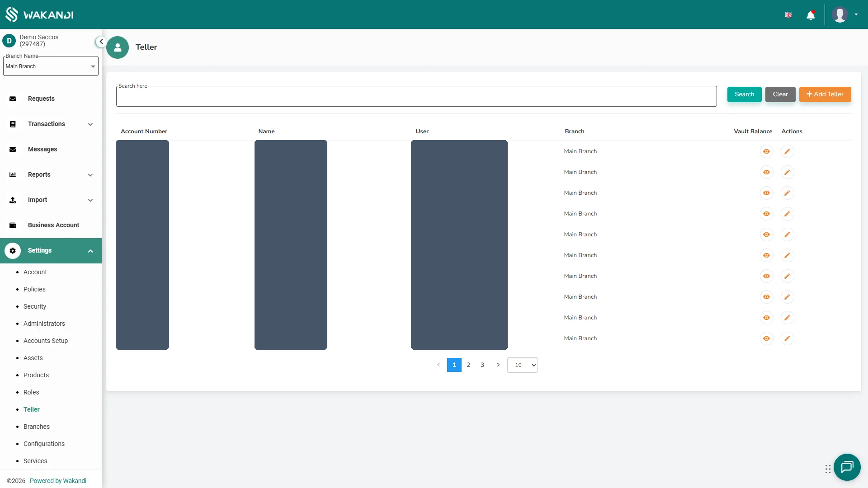This screenshot has width=868, height=488.
Task: Collapse the sidebar with arrow button
Action: point(101,42)
